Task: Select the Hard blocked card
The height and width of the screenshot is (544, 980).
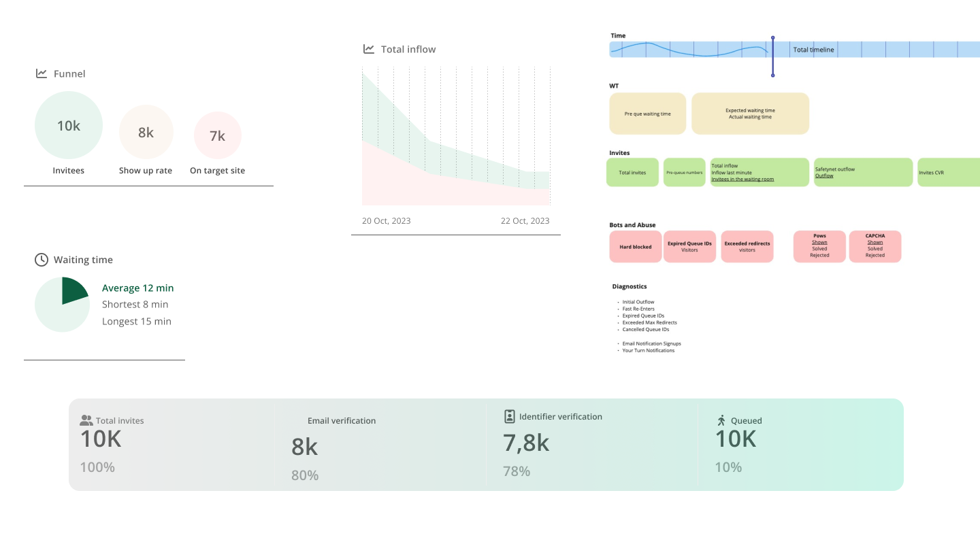Action: tap(635, 246)
